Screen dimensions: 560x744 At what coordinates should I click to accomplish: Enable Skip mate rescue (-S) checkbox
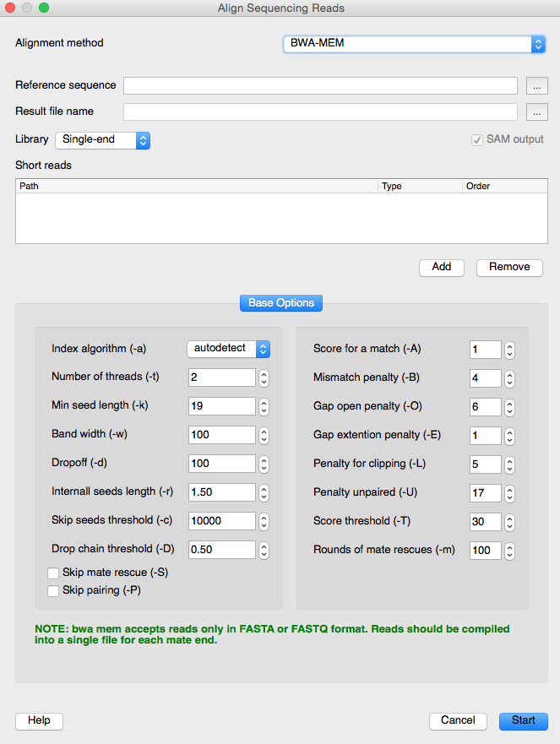(53, 573)
